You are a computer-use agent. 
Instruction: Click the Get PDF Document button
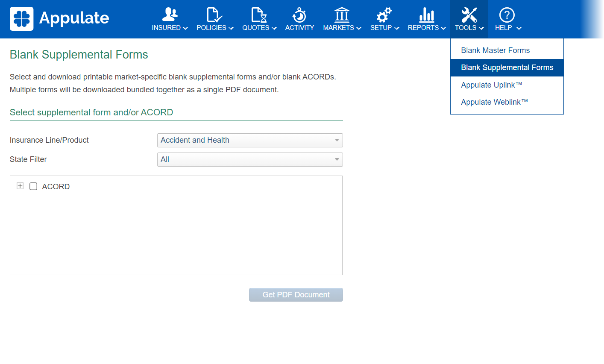click(296, 295)
